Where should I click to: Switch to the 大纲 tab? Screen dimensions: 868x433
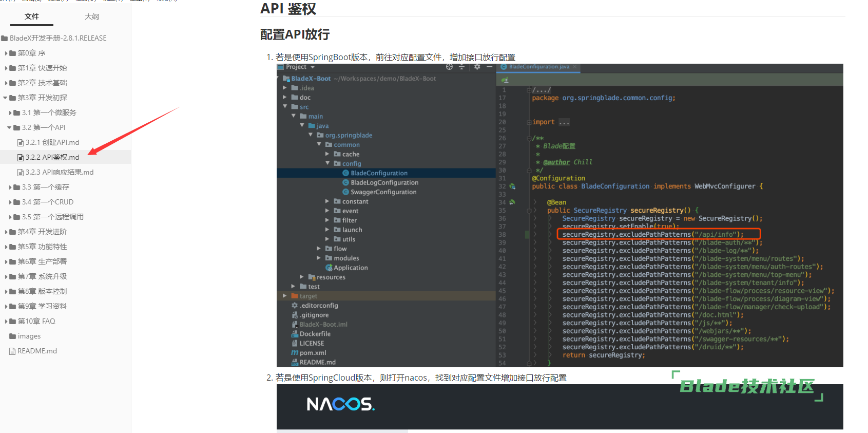[x=92, y=16]
